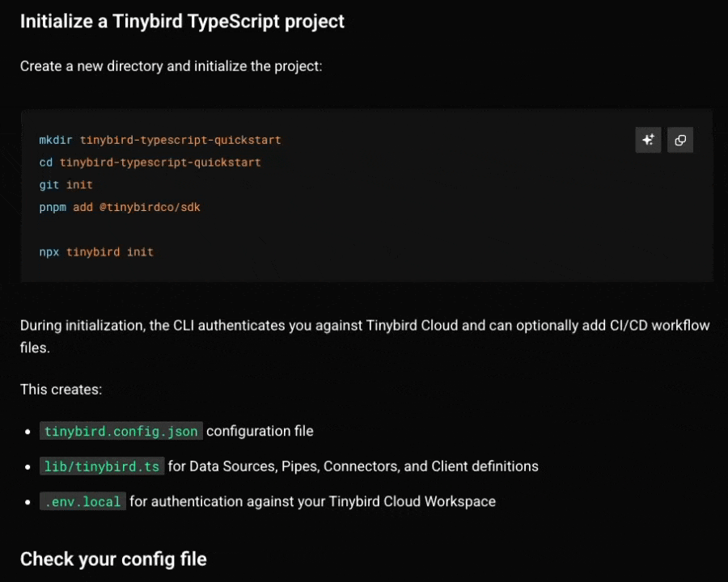Click 'for authentication against your Tinybird Cloud Workspace'
Screen dimensions: 728x582
312,502
